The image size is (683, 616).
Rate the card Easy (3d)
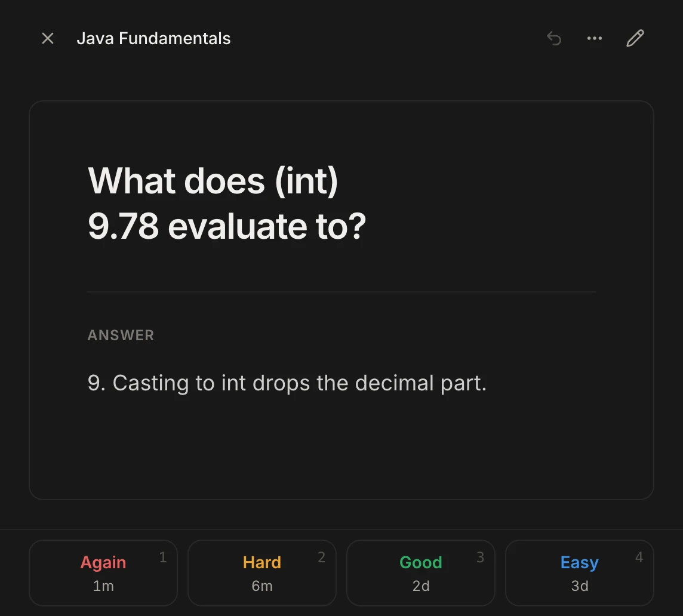[579, 573]
